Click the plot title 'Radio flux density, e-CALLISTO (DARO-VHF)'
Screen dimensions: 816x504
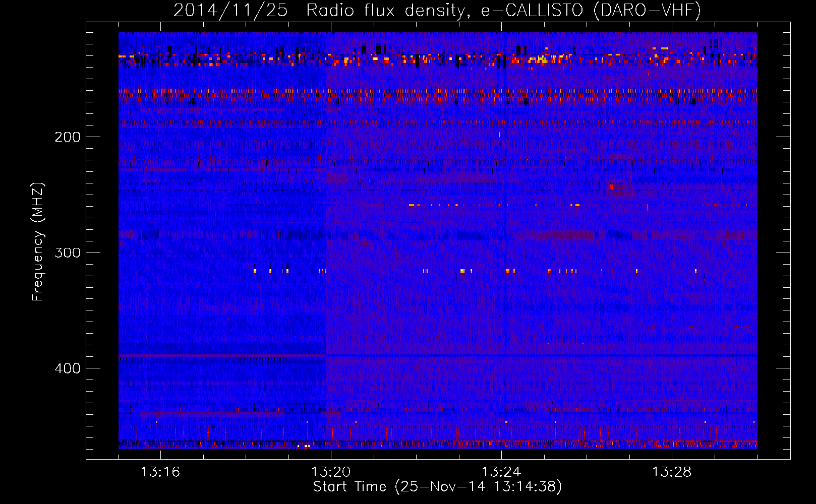503,11
